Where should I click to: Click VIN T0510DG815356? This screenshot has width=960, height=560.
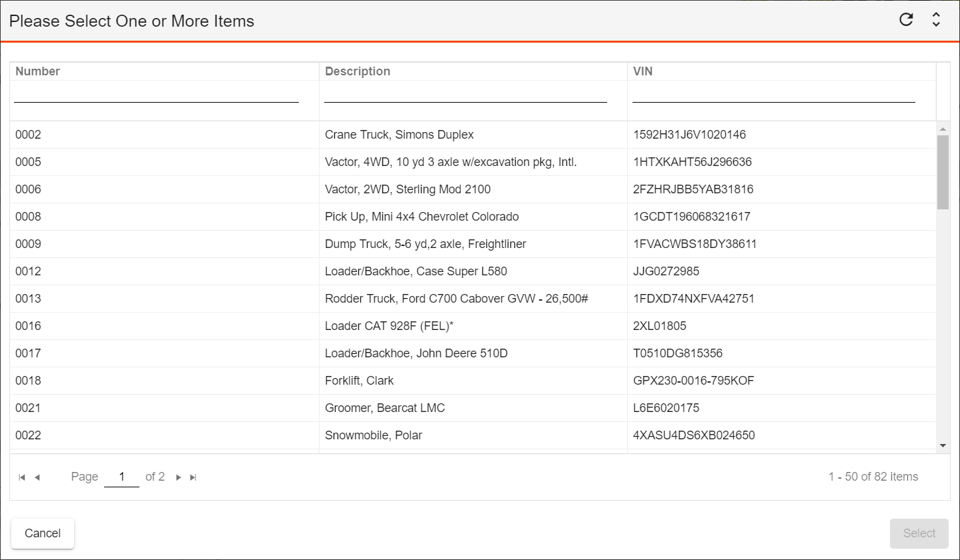pos(678,353)
